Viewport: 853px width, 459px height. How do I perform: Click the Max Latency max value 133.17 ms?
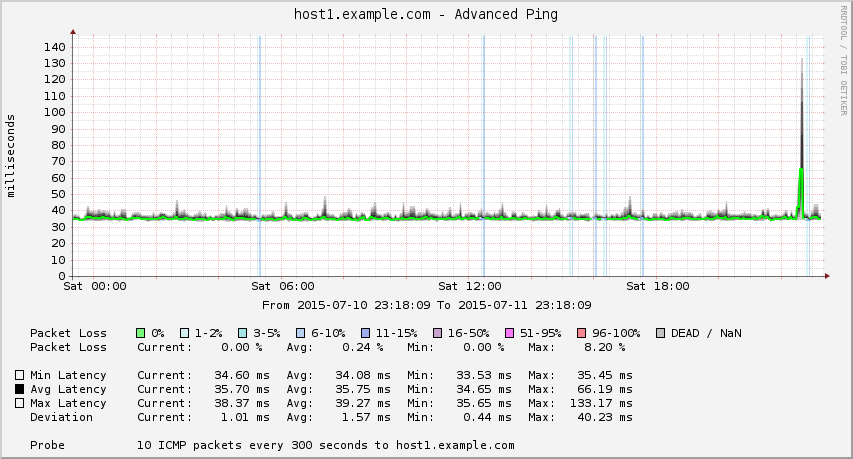[x=601, y=404]
